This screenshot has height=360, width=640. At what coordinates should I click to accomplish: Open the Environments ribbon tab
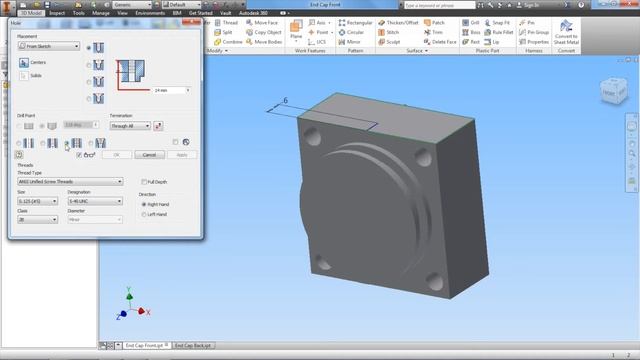[150, 13]
